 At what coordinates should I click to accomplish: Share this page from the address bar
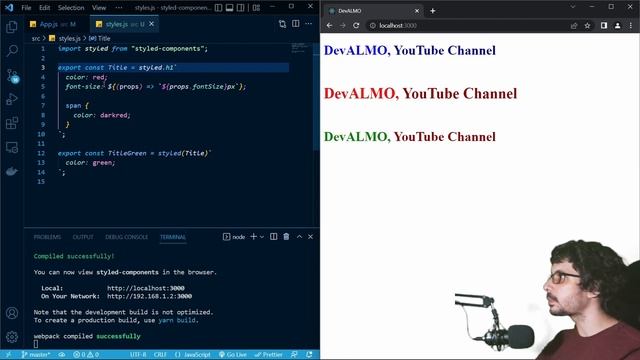click(574, 25)
